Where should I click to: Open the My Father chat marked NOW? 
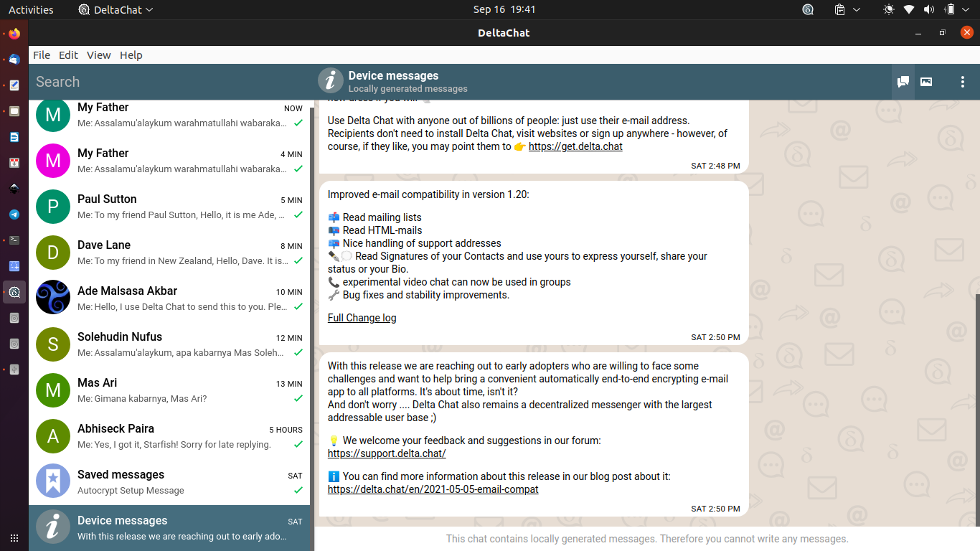[169, 115]
